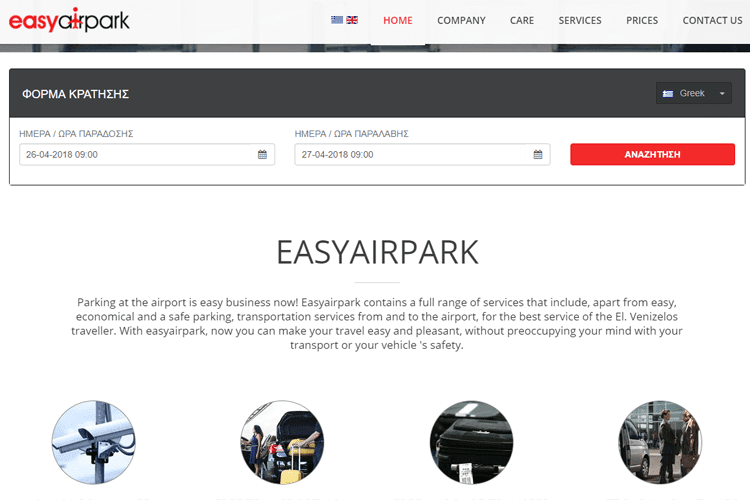Switch site language with Greek flag icon
Viewport: 750px width, 500px height.
click(337, 20)
